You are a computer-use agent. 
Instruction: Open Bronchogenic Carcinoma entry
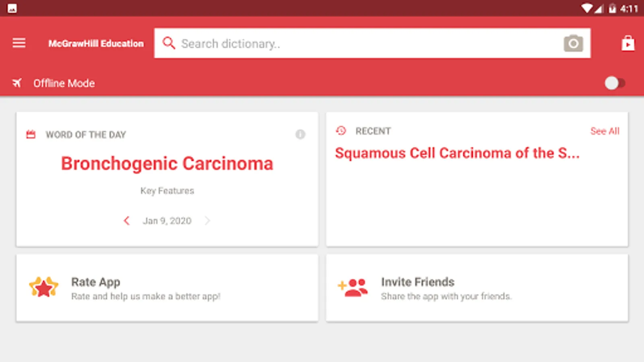click(167, 164)
